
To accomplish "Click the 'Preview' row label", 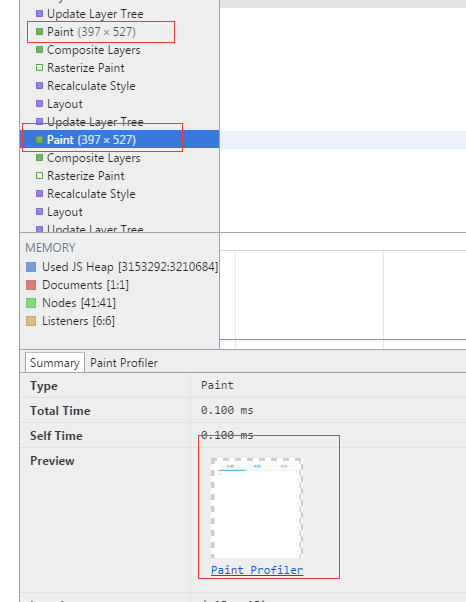I will (x=52, y=460).
